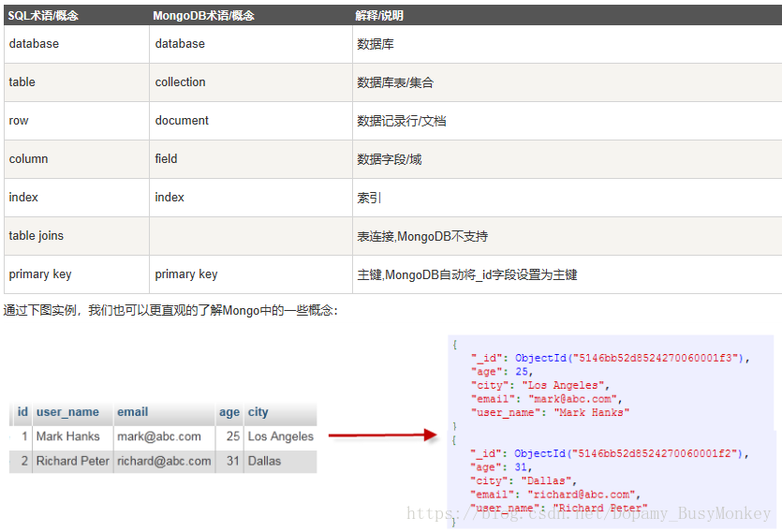Image resolution: width=782 pixels, height=532 pixels.
Task: Click ObjectId ending in 01f3 in JSON
Action: pyautogui.click(x=629, y=358)
